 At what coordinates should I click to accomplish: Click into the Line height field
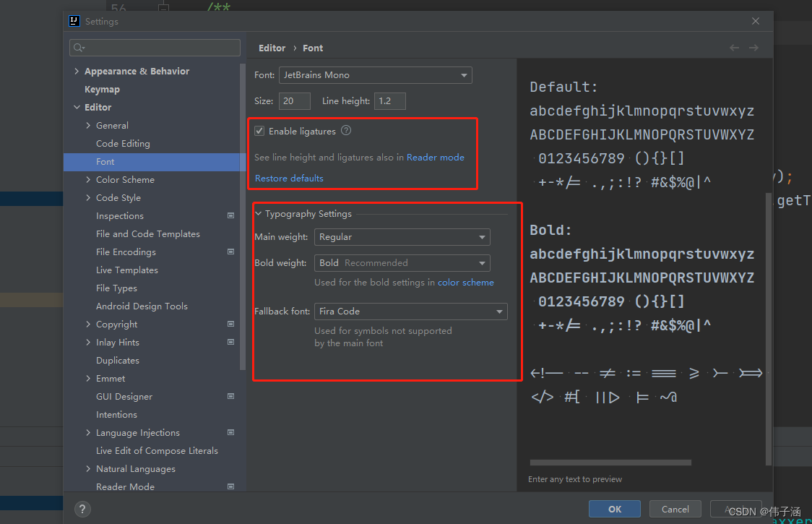(x=390, y=101)
